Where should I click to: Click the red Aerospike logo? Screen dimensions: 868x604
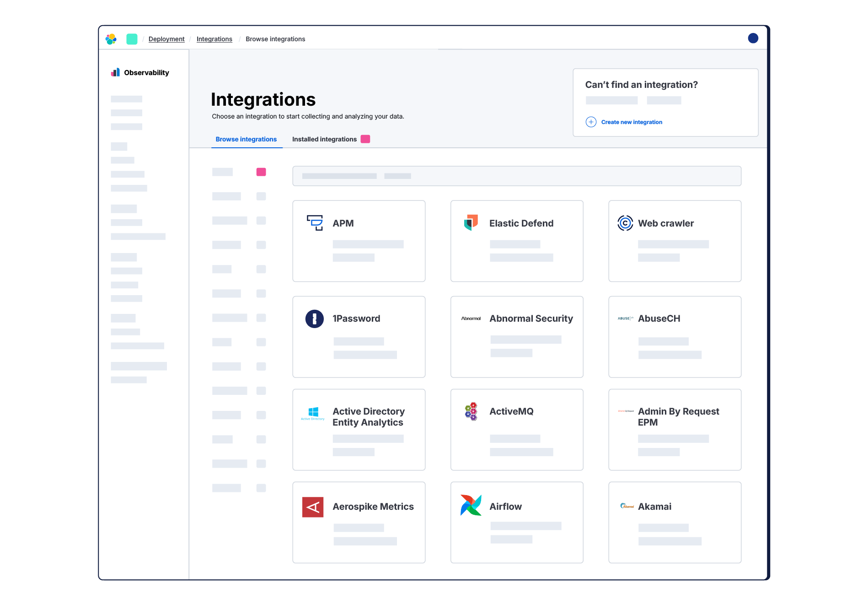313,507
